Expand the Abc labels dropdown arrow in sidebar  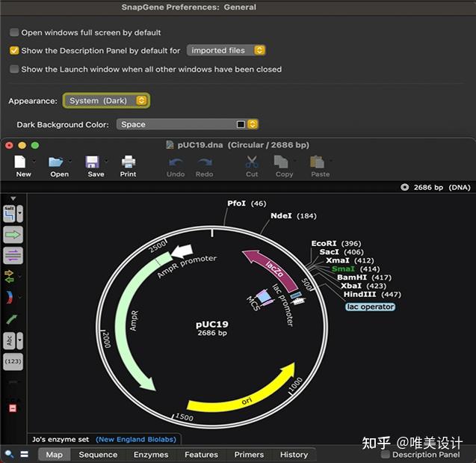(19, 340)
